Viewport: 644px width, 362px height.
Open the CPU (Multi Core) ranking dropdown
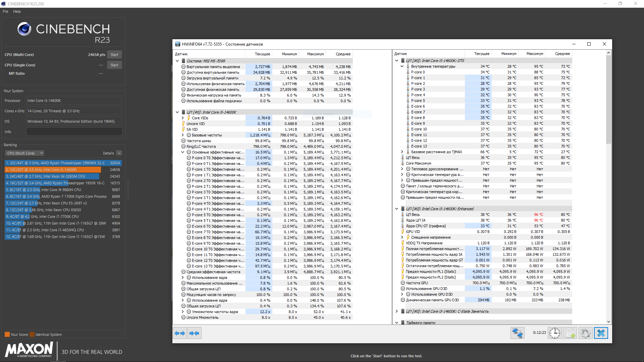[24, 153]
